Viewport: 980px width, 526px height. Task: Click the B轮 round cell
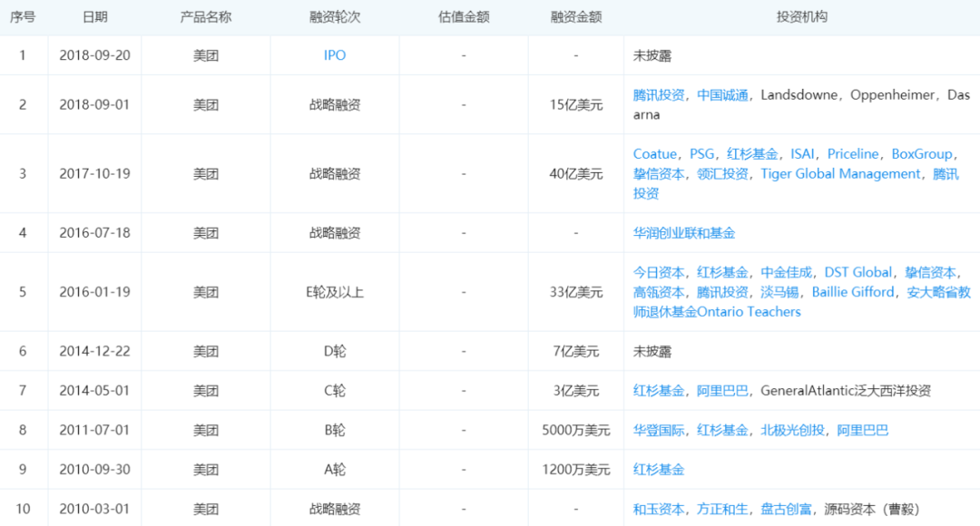(x=335, y=430)
